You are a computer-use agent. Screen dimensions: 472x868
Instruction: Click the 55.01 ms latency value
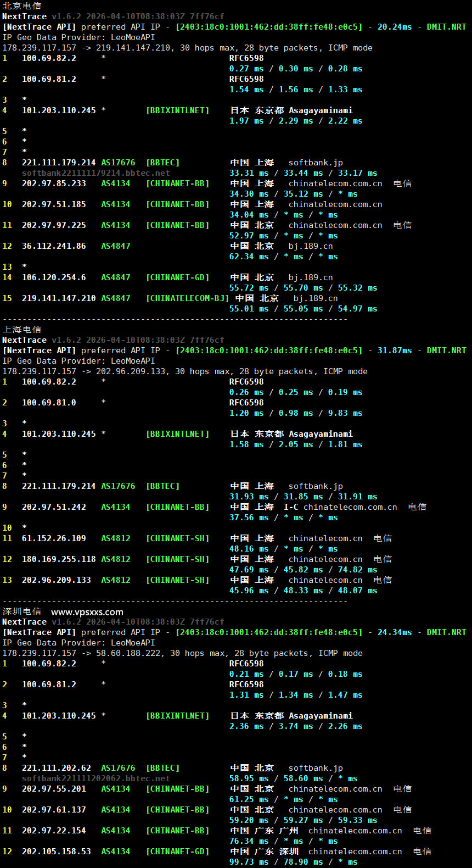[249, 309]
